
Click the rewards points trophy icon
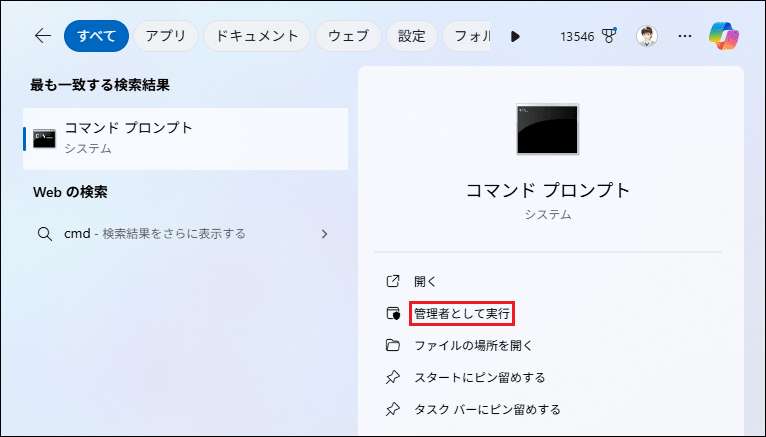coord(608,36)
